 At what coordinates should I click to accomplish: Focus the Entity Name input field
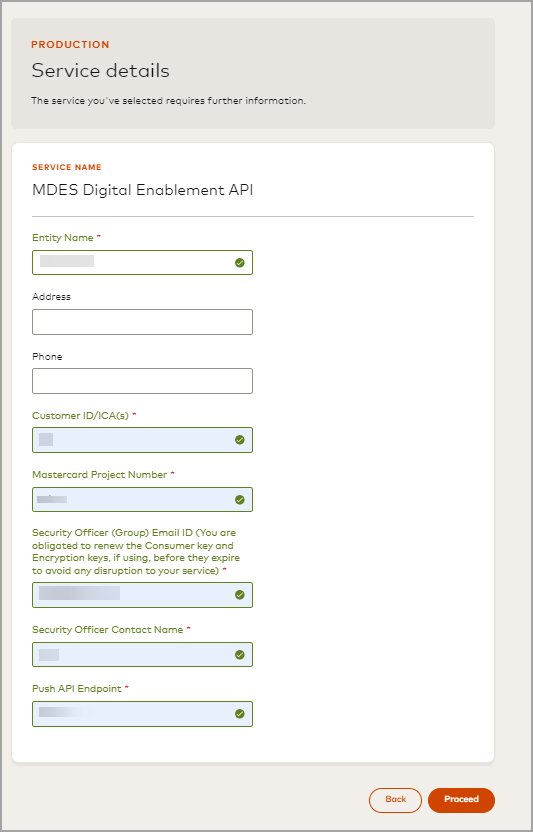[142, 263]
